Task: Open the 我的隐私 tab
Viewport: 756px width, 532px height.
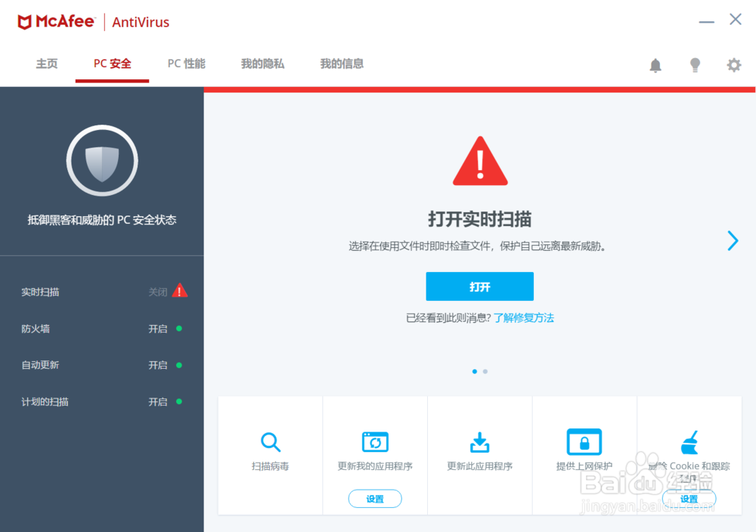Action: 262,63
